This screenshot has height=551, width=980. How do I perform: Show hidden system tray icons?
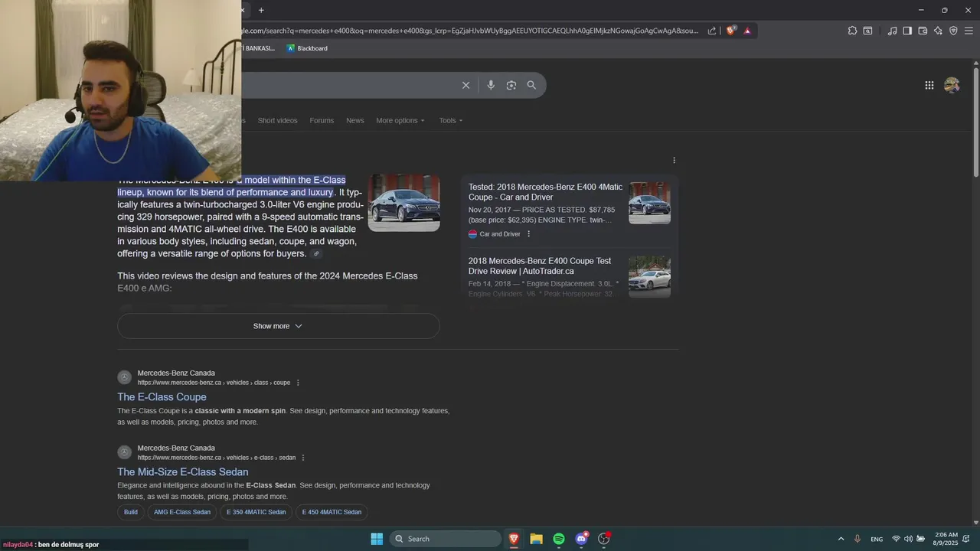(841, 539)
